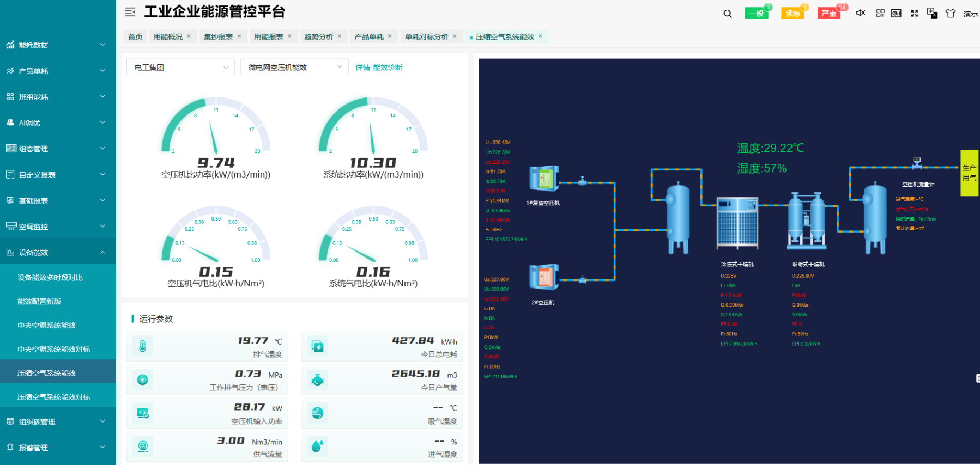
Task: Open the 微电网空压机能效 dropdown
Action: pos(294,67)
